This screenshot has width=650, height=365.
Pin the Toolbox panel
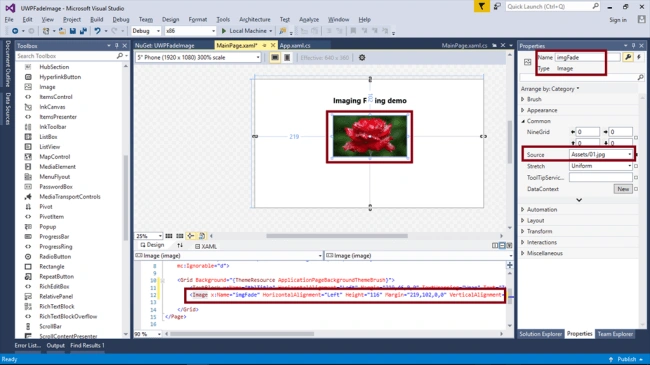(x=116, y=46)
